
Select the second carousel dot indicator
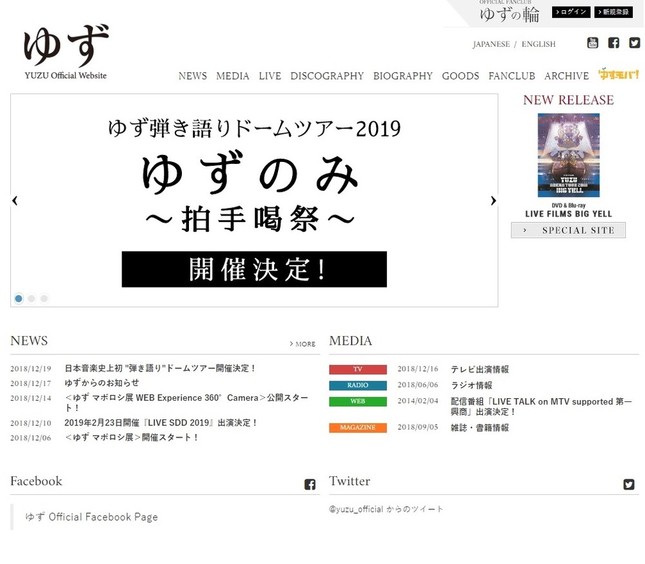(x=31, y=298)
